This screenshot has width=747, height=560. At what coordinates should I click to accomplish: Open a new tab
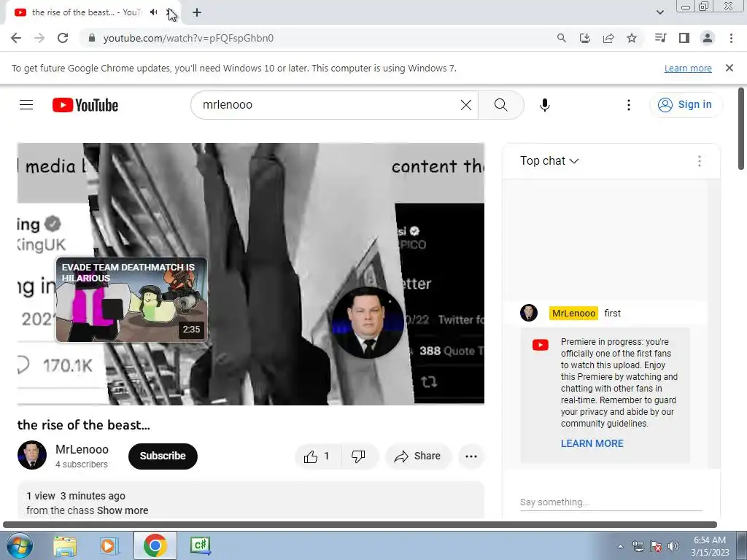(197, 12)
